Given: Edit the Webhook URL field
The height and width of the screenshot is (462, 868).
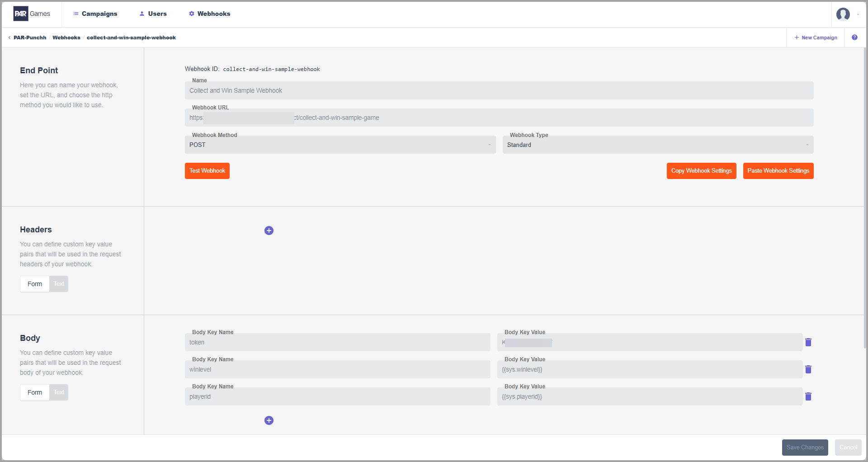Looking at the screenshot, I should pyautogui.click(x=499, y=118).
